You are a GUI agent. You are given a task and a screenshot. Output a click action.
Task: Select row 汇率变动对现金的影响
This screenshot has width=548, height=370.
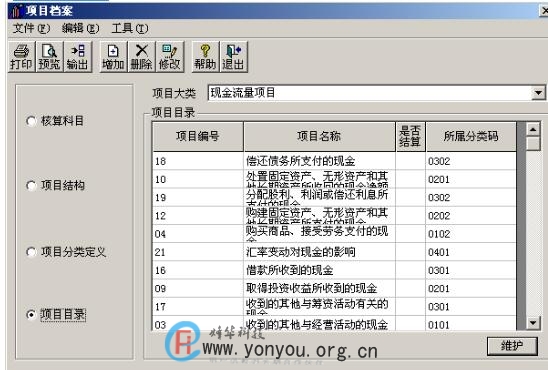pyautogui.click(x=334, y=252)
